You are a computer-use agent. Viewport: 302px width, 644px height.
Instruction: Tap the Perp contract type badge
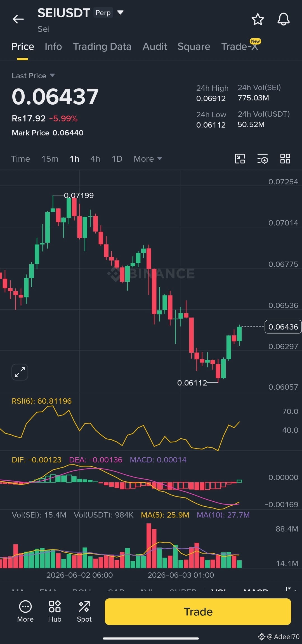click(x=103, y=13)
